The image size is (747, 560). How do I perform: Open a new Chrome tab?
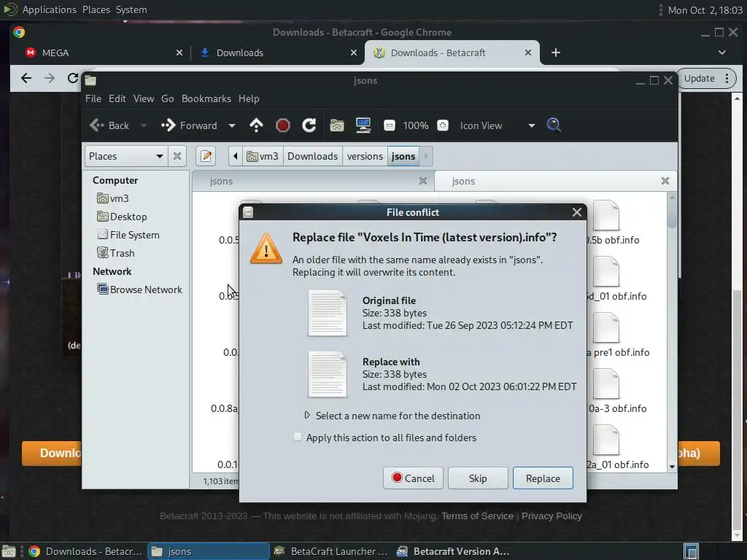[x=555, y=52]
